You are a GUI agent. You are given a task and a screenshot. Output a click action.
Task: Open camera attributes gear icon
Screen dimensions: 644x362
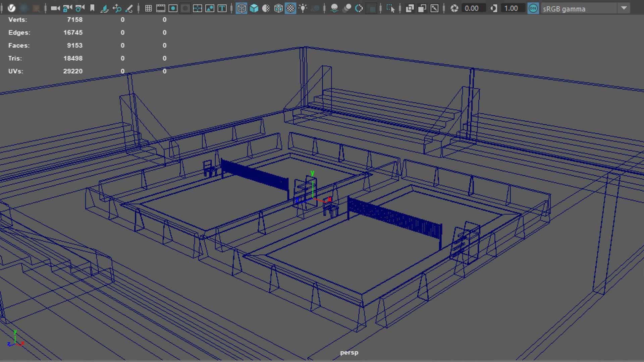pyautogui.click(x=80, y=8)
